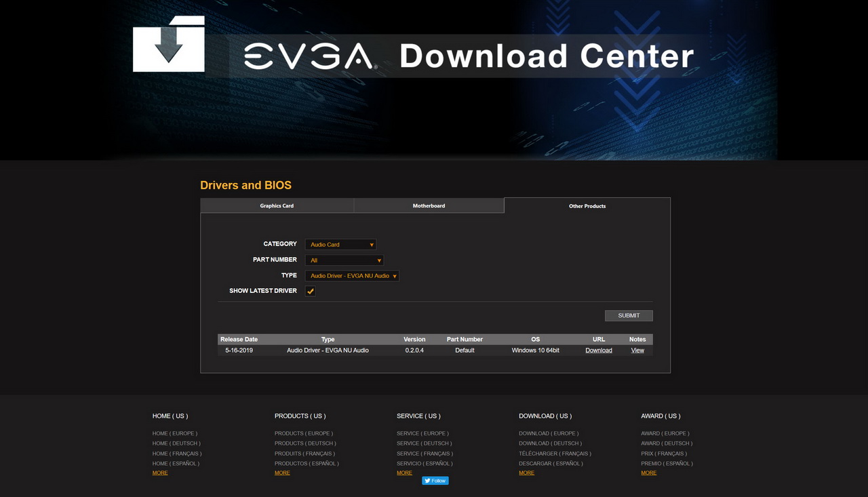
Task: Click the Part Number column header
Action: coord(465,339)
